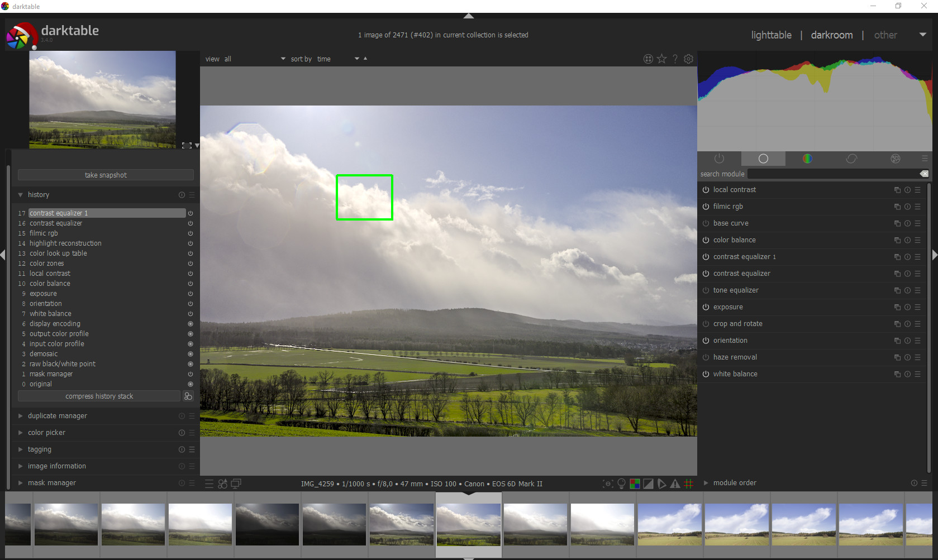Click compress history stack
938x560 pixels.
coord(99,396)
